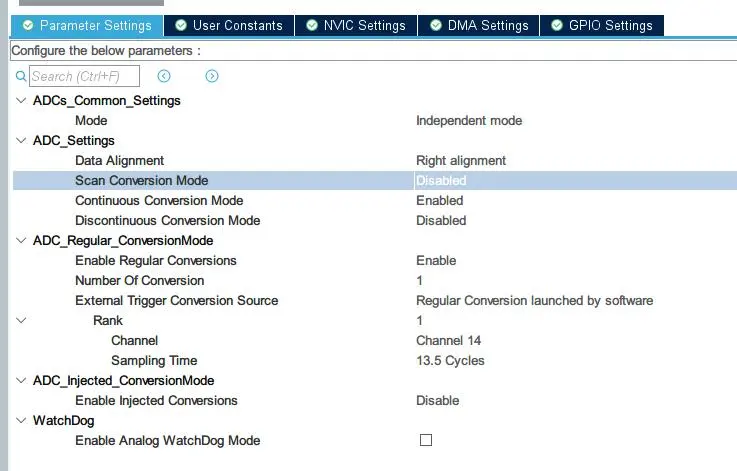Click green check icon on Parameter Settings tab

click(27, 25)
